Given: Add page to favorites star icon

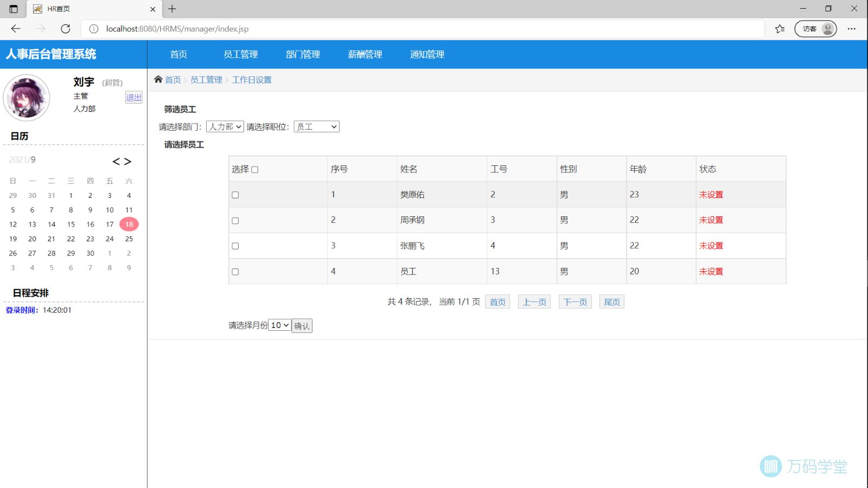Looking at the screenshot, I should click(x=780, y=29).
